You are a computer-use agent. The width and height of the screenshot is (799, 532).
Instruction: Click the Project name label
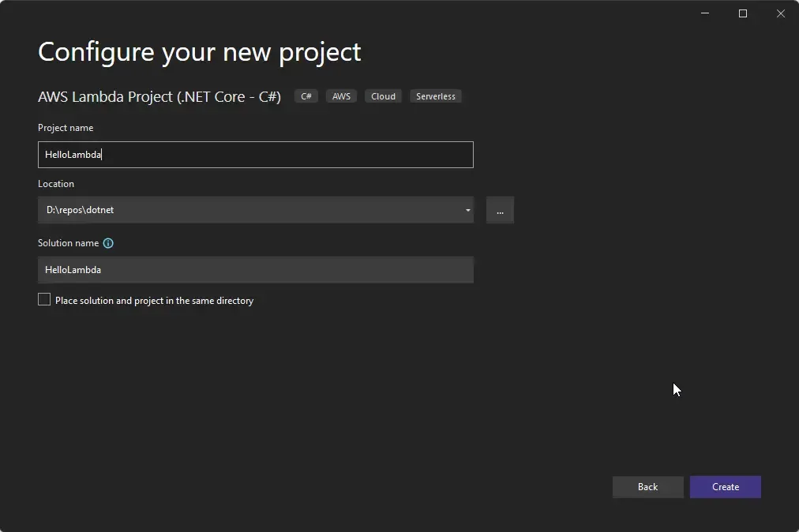coord(66,128)
